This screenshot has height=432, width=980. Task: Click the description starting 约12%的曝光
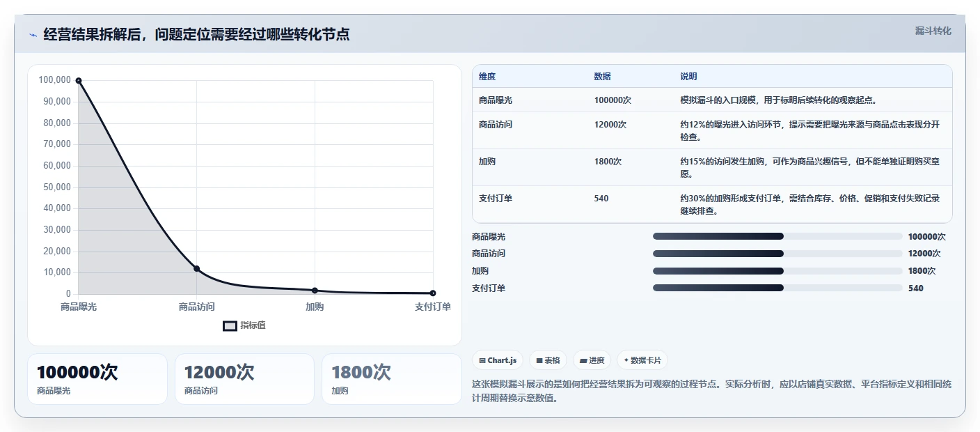click(x=810, y=131)
